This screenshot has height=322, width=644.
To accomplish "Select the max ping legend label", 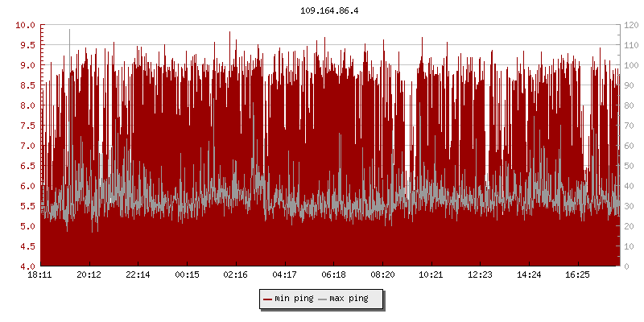I will (349, 299).
